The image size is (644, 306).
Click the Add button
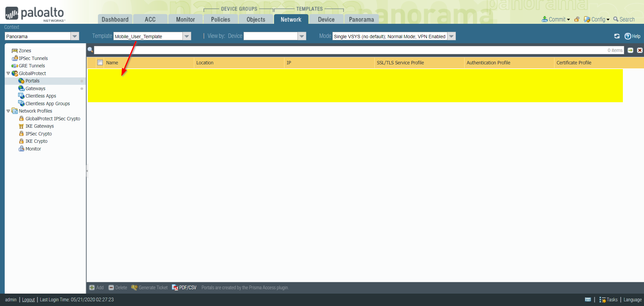pyautogui.click(x=96, y=288)
